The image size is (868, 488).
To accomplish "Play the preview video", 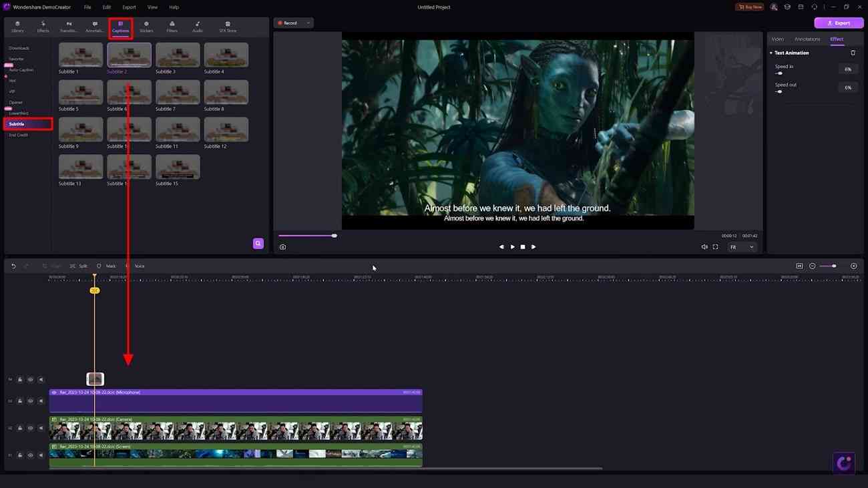I will coord(512,247).
